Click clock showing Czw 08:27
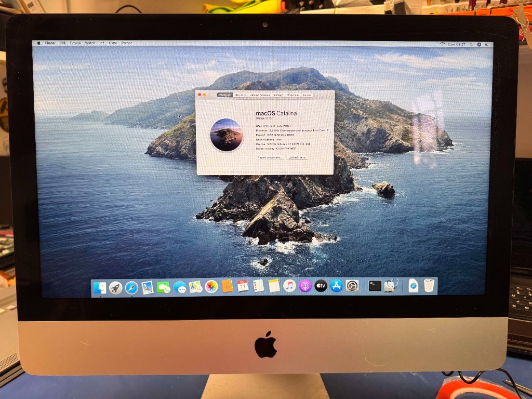Screen dimensions: 532x399 click(x=456, y=45)
